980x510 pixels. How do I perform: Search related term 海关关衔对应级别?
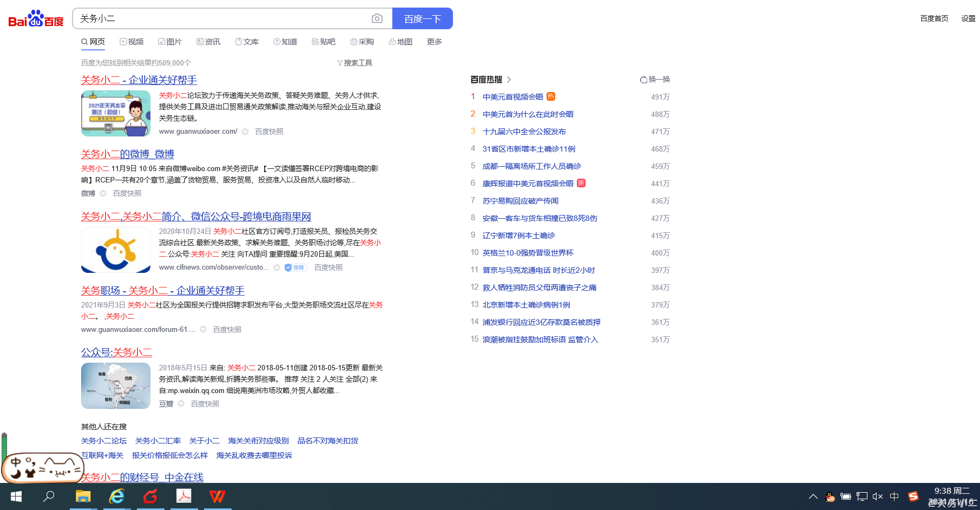(259, 441)
